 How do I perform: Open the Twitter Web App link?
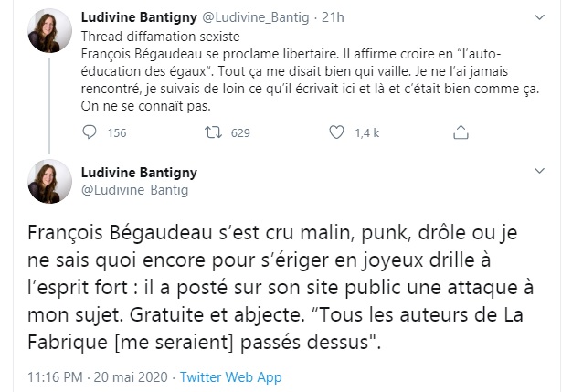click(232, 376)
